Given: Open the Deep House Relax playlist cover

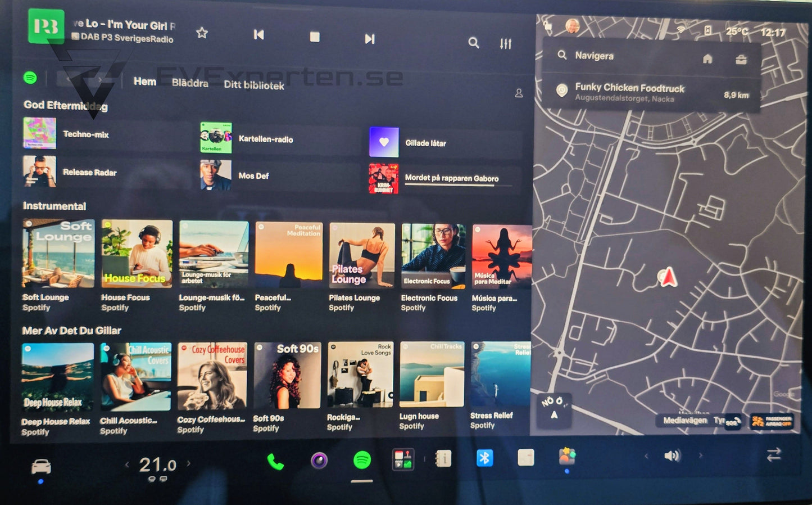Looking at the screenshot, I should pos(57,377).
